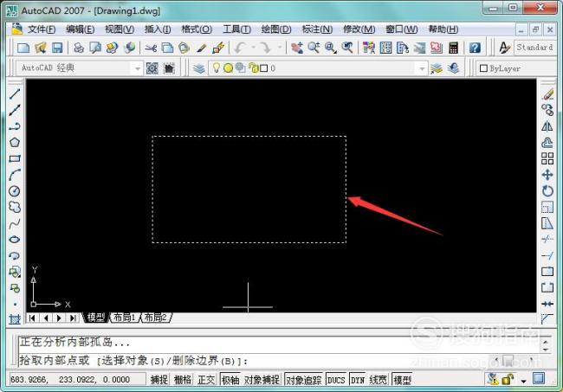Select the Spline draw tool

tap(15, 224)
